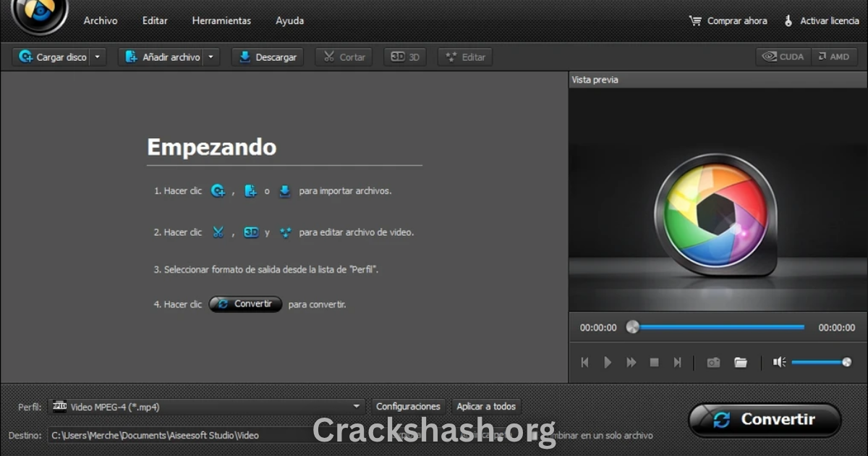The width and height of the screenshot is (868, 456).
Task: Take a snapshot with camera icon
Action: coord(713,362)
